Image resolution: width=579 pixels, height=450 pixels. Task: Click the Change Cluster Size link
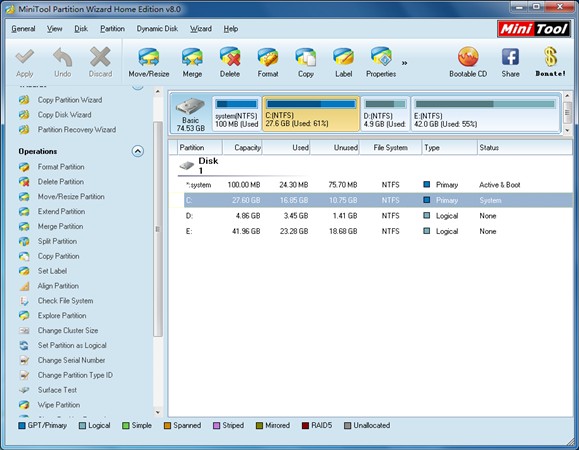[68, 330]
